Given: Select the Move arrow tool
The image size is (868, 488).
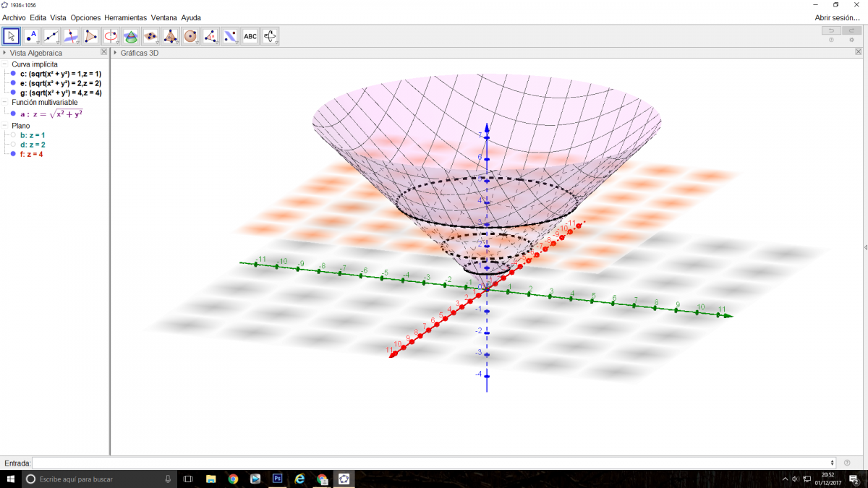Looking at the screenshot, I should point(11,35).
